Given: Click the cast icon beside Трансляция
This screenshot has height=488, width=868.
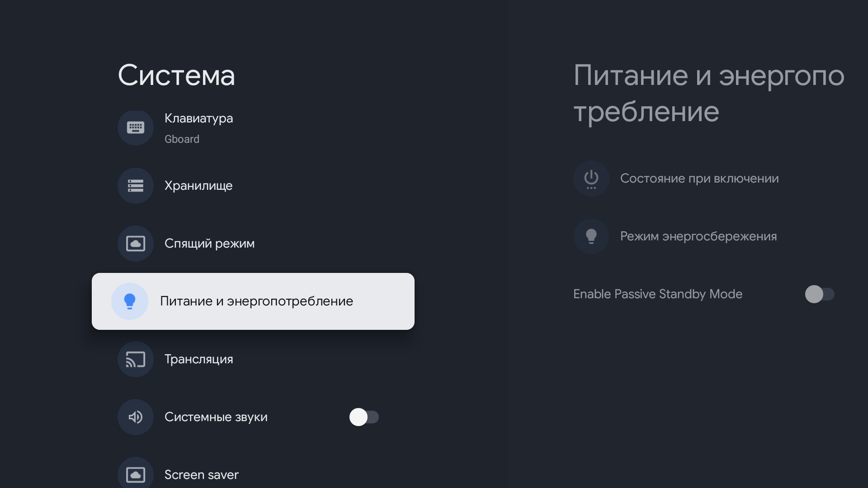Looking at the screenshot, I should click(x=135, y=359).
